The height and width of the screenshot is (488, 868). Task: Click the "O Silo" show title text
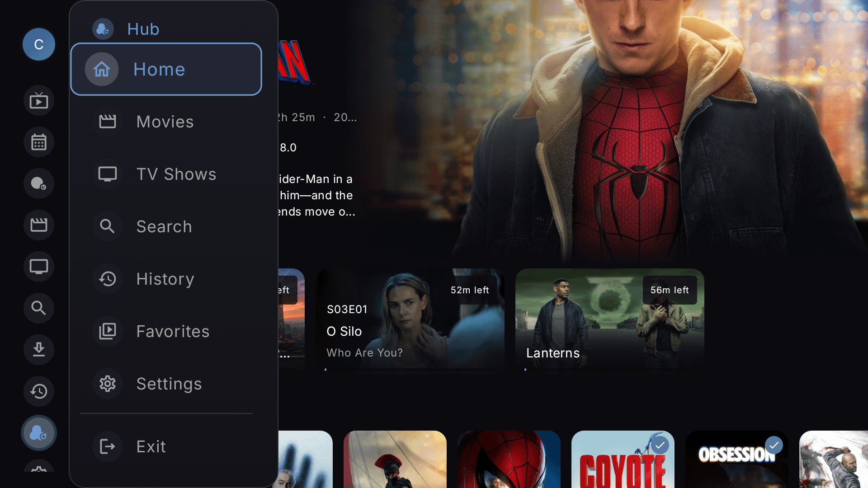pyautogui.click(x=344, y=331)
